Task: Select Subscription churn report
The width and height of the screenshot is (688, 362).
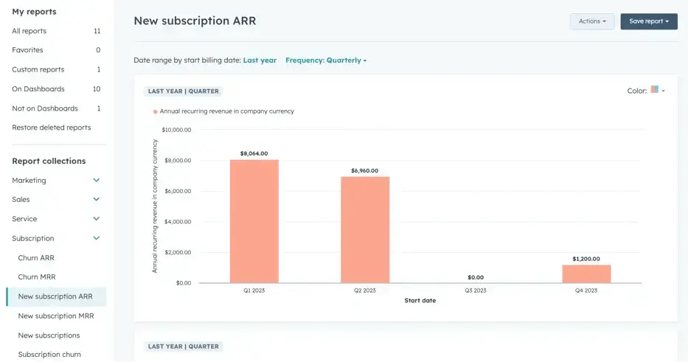Action: 49,354
